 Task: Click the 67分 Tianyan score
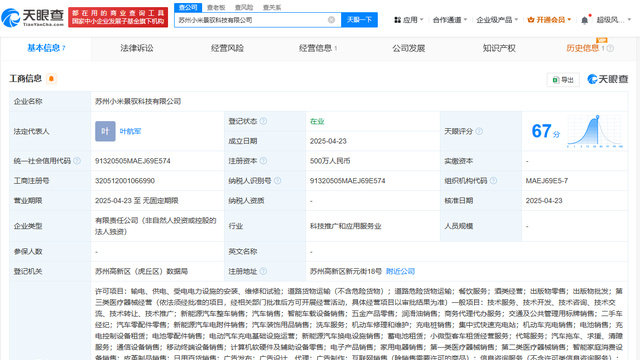coord(546,131)
